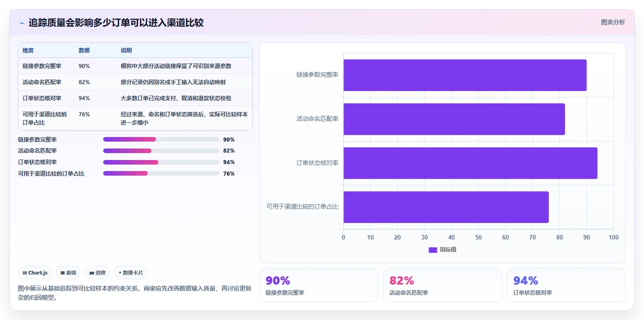Click the x-axis tick label 50
644x320 pixels.
click(x=478, y=237)
